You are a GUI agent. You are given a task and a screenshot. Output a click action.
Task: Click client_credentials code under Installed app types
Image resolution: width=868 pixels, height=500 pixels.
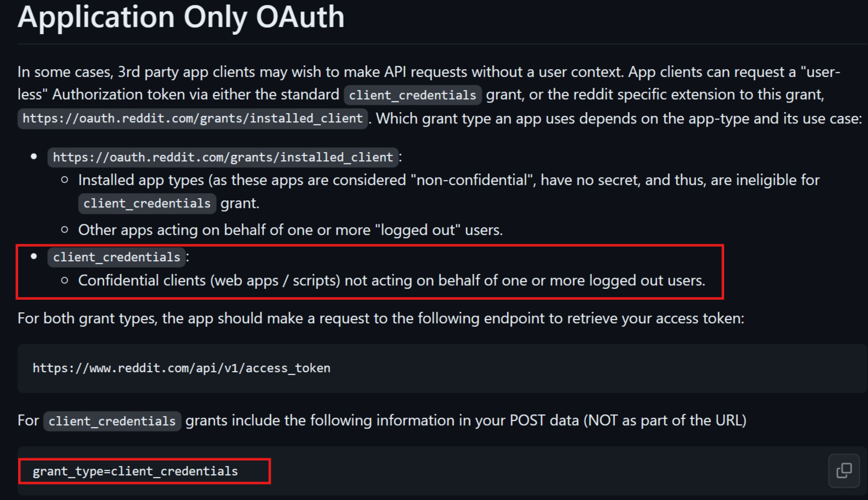click(147, 204)
